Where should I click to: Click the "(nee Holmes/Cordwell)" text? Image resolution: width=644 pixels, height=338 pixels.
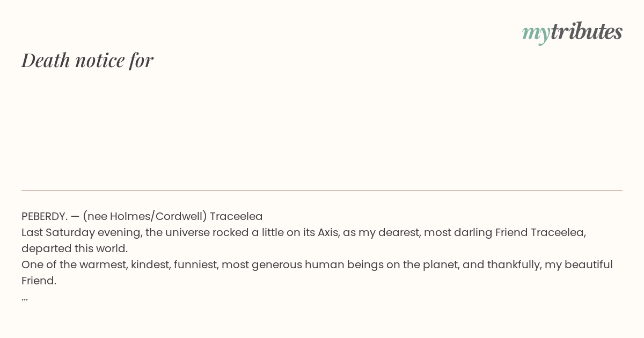coord(145,216)
